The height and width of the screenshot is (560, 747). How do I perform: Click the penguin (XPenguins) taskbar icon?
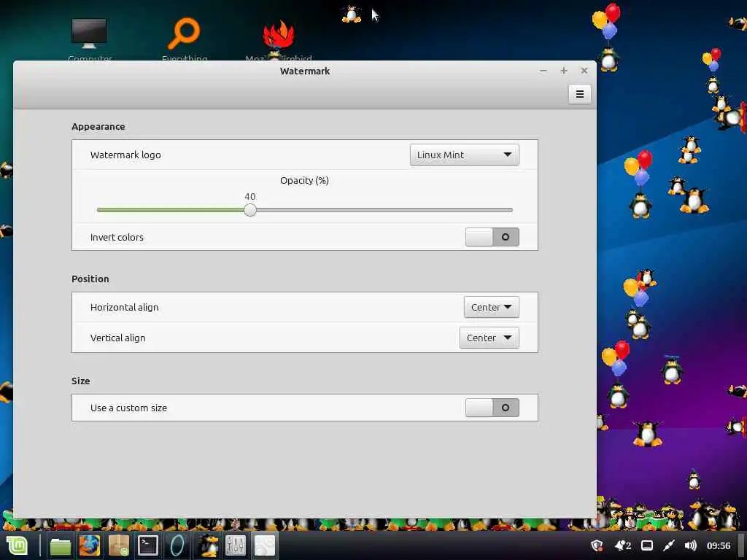(208, 545)
